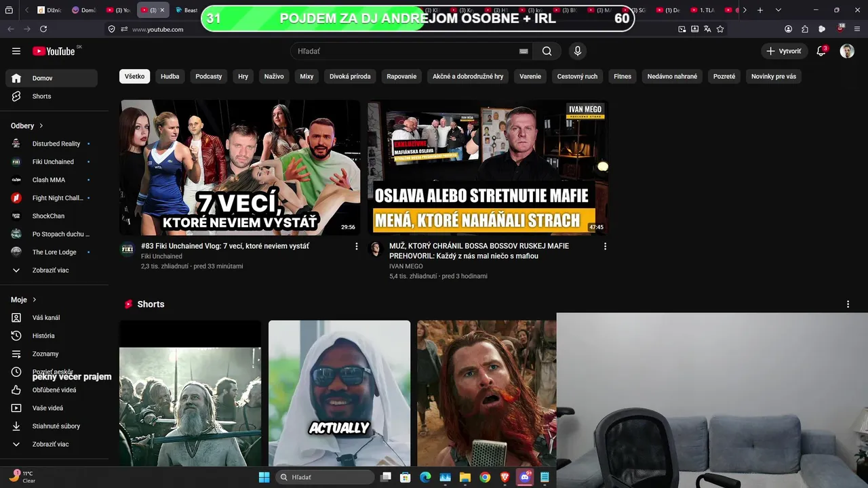Switch to the Beast browser tab
868x488 pixels.
[x=186, y=10]
